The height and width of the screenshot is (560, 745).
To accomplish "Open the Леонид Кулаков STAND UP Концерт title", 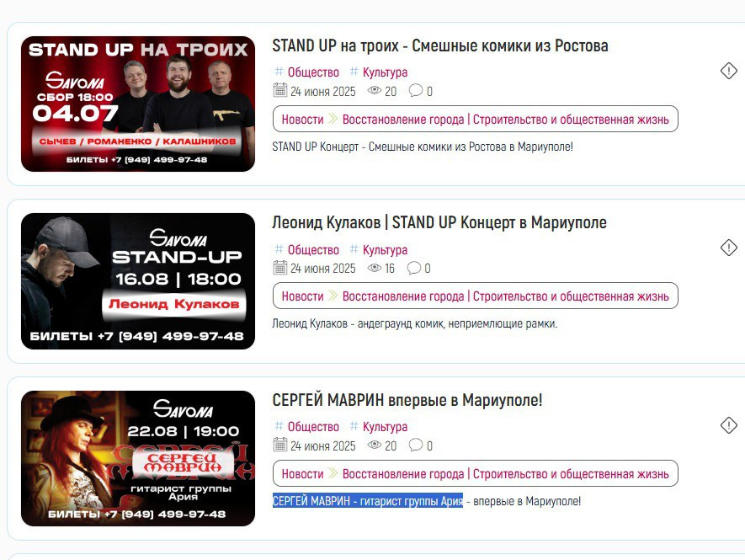I will pyautogui.click(x=439, y=222).
